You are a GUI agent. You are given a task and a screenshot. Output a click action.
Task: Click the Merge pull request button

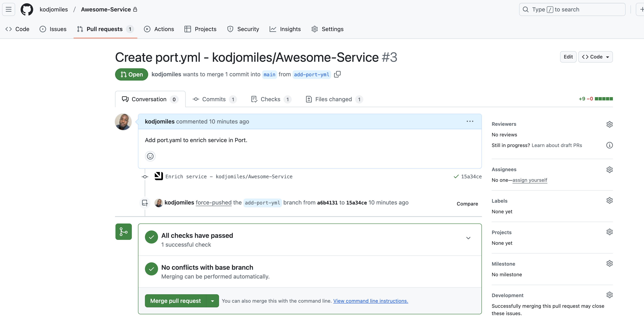pos(175,301)
